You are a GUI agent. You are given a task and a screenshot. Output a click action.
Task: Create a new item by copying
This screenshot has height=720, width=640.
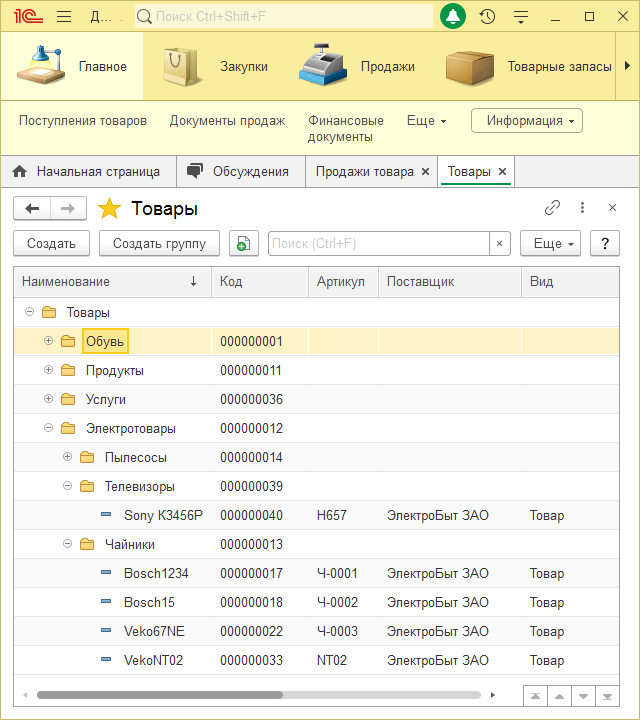(244, 243)
